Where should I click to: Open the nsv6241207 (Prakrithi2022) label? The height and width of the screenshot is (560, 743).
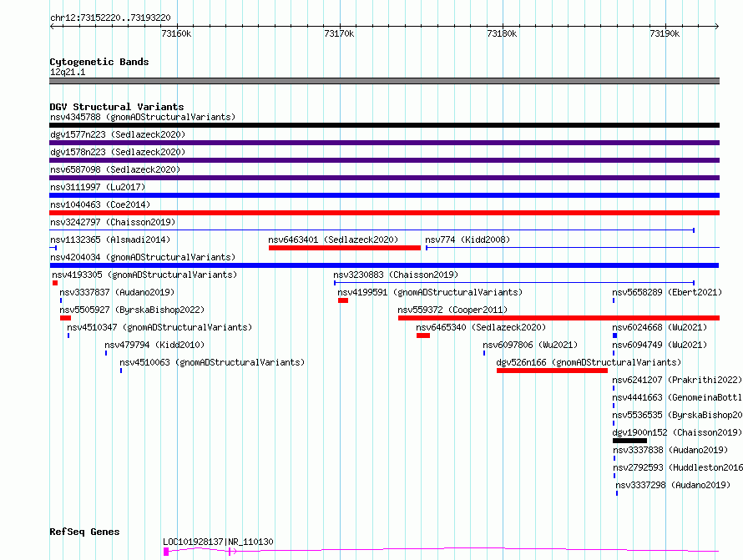pos(677,380)
